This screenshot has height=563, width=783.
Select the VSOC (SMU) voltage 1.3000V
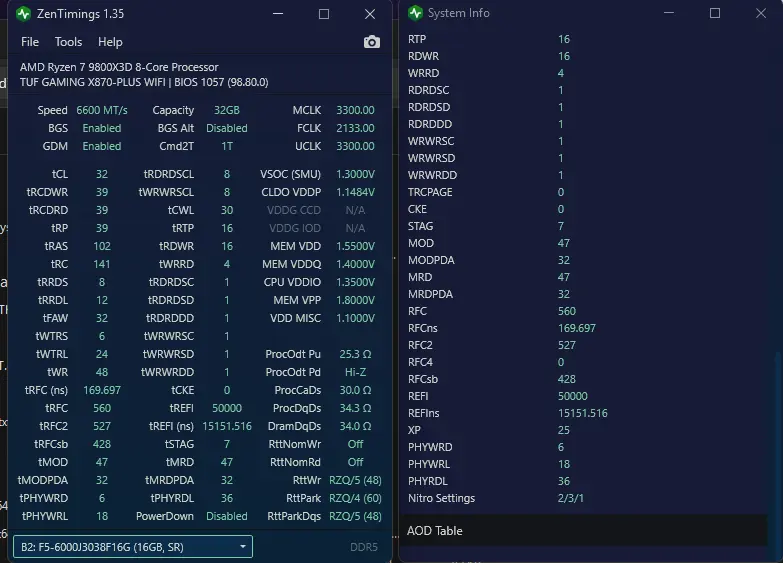click(355, 174)
